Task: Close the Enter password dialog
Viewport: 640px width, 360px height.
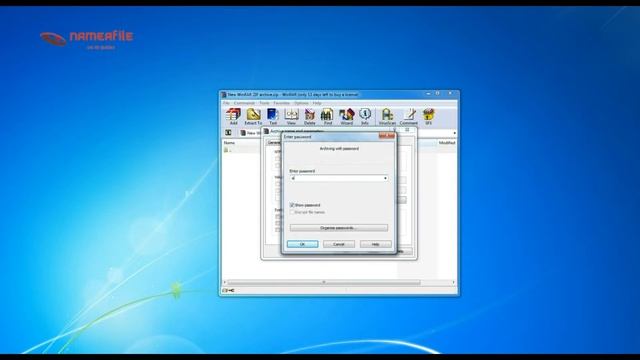Action: 387,136
